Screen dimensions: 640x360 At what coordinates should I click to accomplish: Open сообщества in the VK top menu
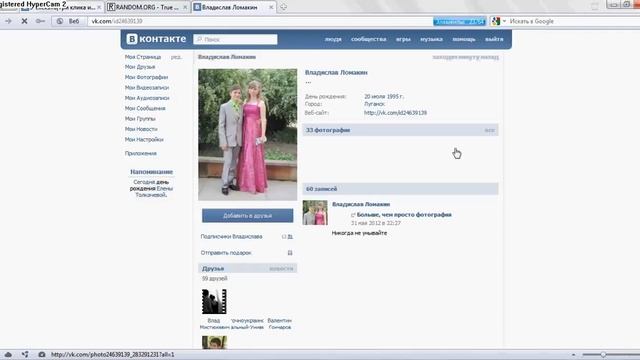point(369,39)
